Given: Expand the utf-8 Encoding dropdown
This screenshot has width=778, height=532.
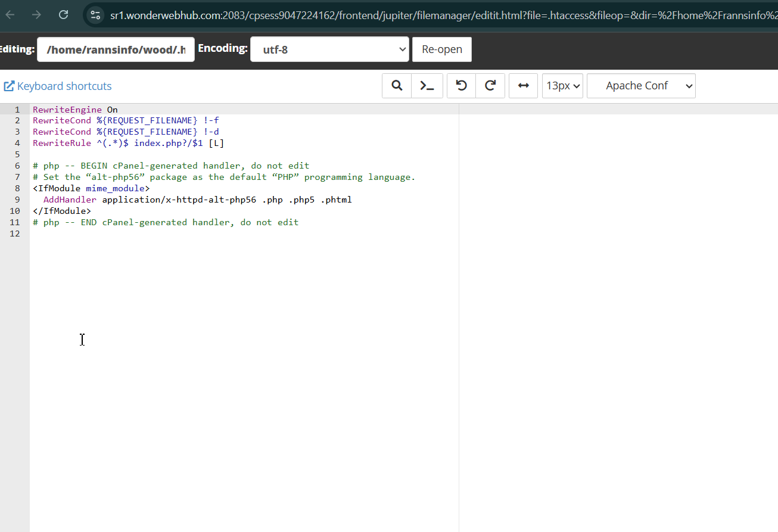Looking at the screenshot, I should tap(329, 49).
